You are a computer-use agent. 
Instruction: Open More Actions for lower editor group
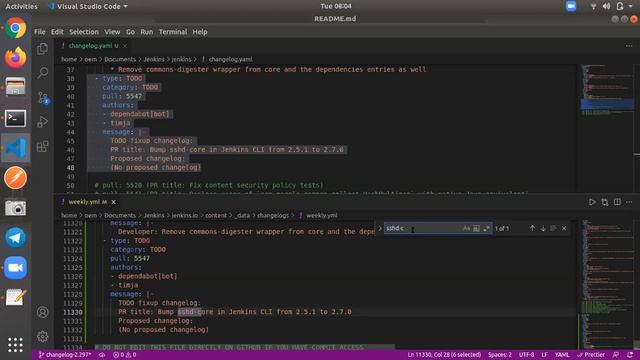pos(629,202)
